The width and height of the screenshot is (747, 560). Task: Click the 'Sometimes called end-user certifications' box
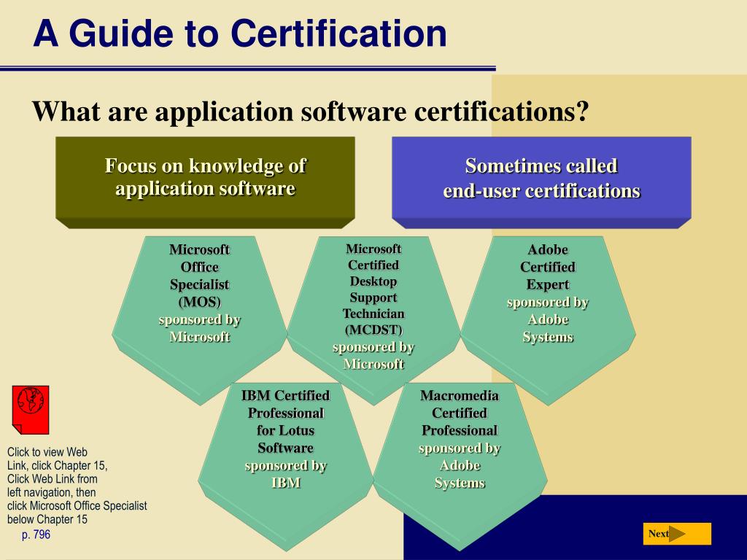(x=541, y=182)
